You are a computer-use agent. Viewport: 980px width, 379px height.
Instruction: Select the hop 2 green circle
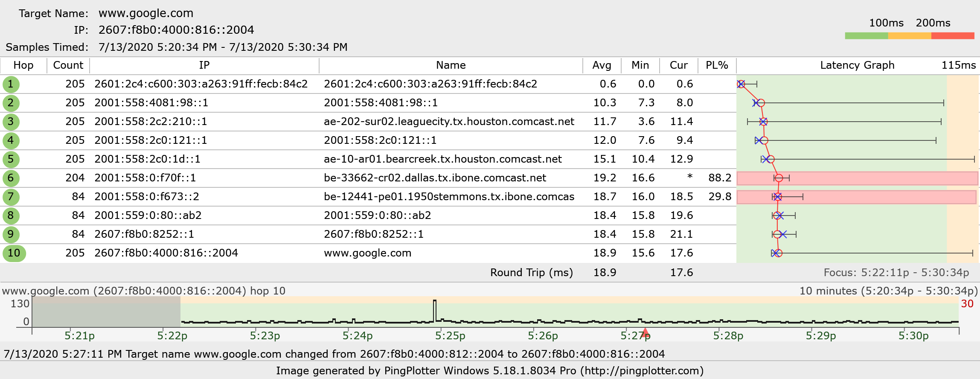[x=11, y=103]
